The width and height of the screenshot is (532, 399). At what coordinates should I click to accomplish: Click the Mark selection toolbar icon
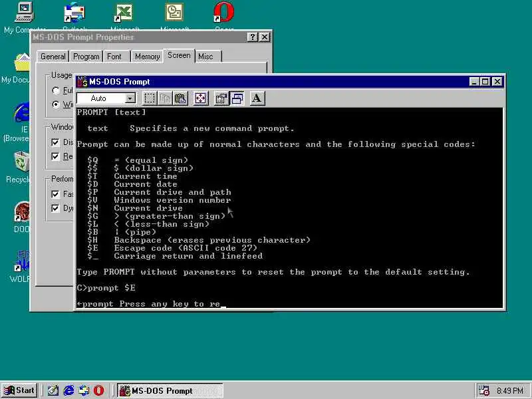(150, 98)
